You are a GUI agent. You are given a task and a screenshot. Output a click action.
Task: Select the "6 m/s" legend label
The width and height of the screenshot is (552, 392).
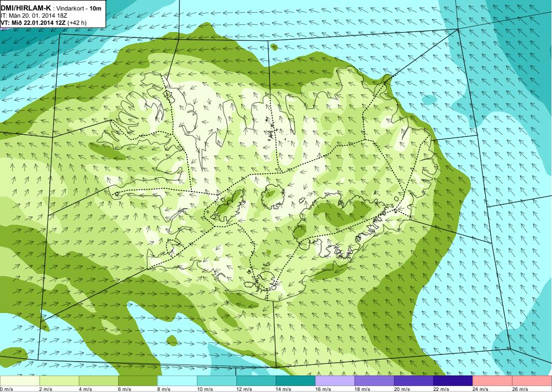click(x=125, y=389)
